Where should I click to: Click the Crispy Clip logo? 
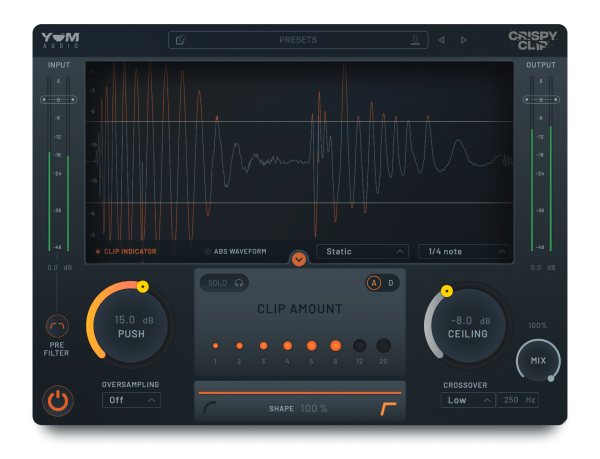pyautogui.click(x=533, y=41)
